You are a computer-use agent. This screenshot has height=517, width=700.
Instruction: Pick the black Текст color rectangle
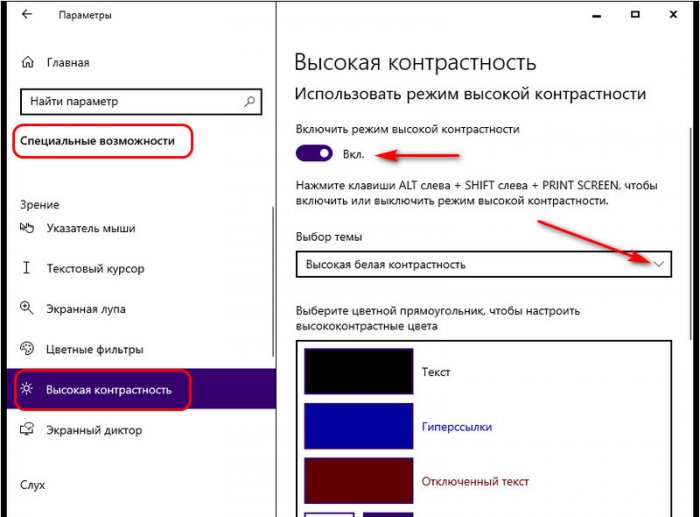[358, 372]
